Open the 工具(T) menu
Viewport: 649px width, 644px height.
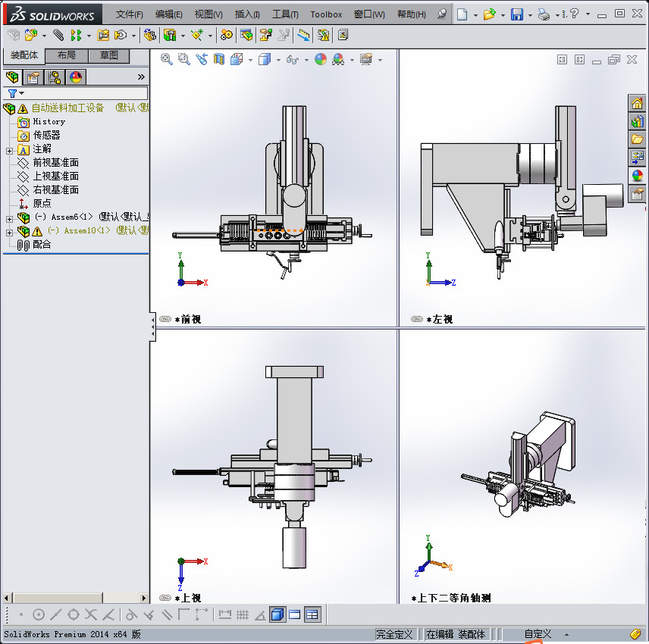click(x=285, y=14)
